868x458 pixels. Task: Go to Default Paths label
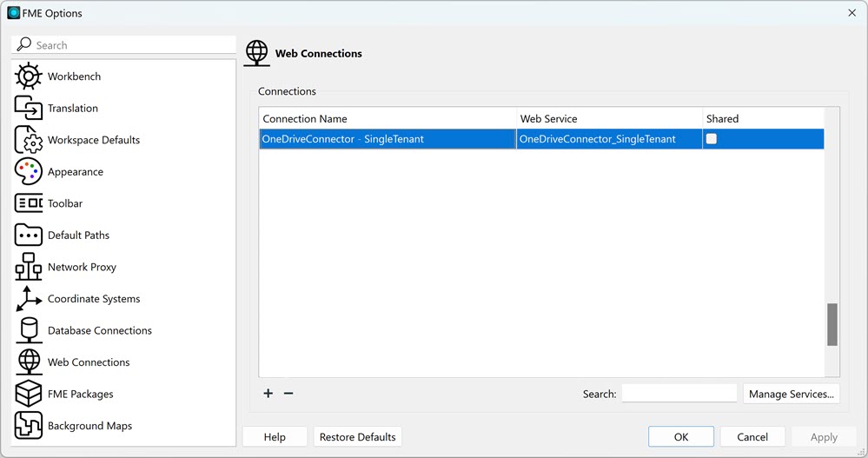[78, 235]
